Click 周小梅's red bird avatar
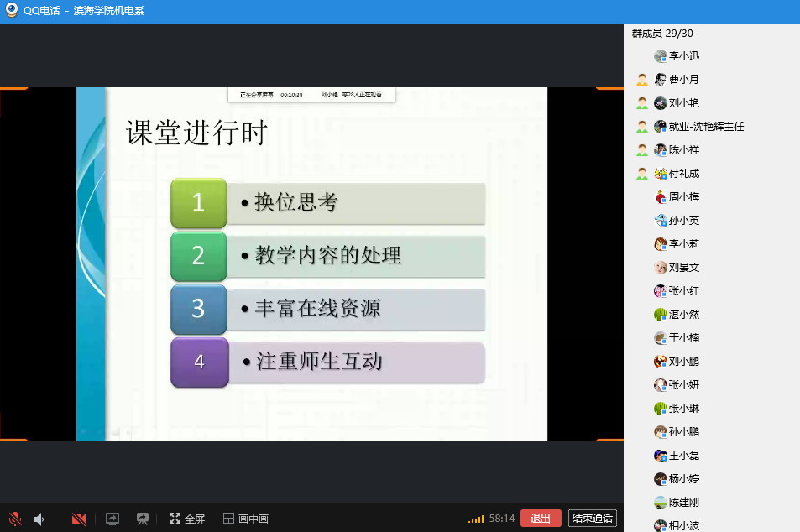This screenshot has height=532, width=800. (661, 197)
